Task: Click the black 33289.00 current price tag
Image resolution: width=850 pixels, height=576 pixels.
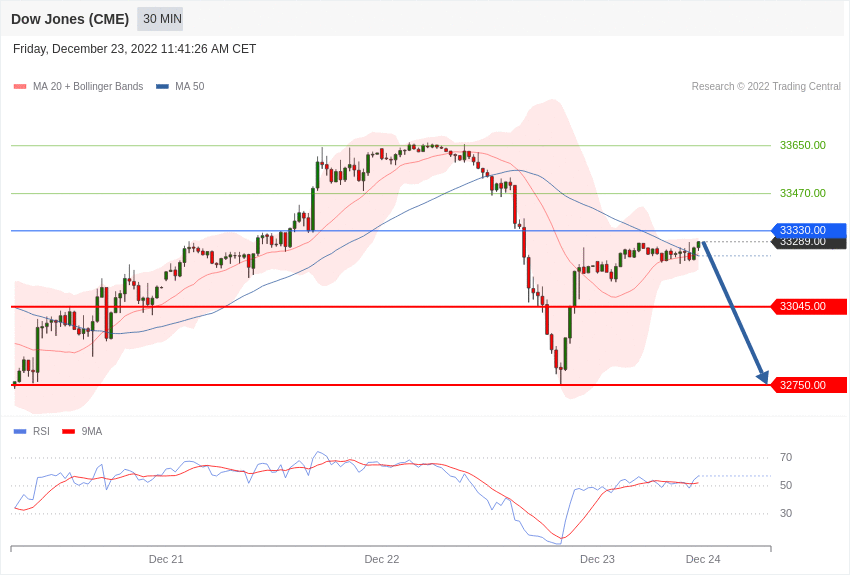Action: pyautogui.click(x=809, y=243)
